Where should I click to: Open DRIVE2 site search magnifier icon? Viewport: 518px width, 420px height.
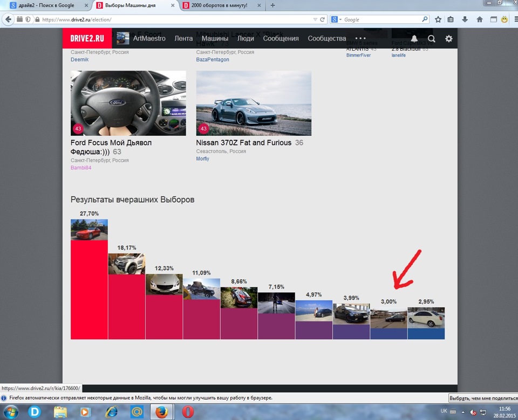point(432,39)
